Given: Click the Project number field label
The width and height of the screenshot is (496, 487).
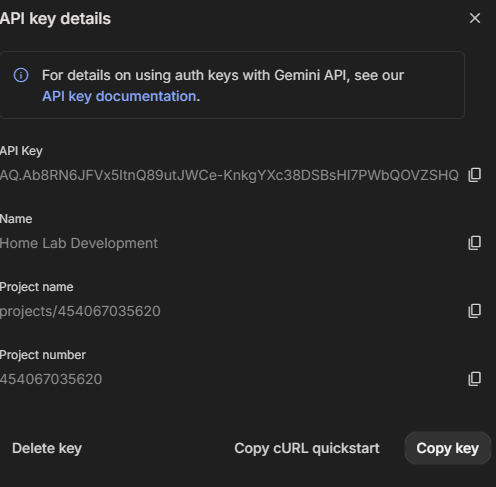Looking at the screenshot, I should (43, 355).
